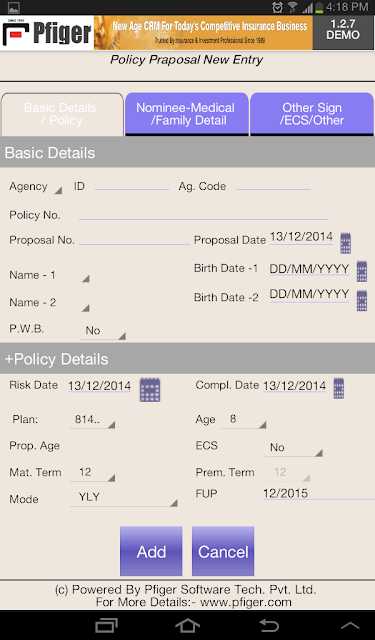Open the Mode YLY dropdown

coord(124,498)
